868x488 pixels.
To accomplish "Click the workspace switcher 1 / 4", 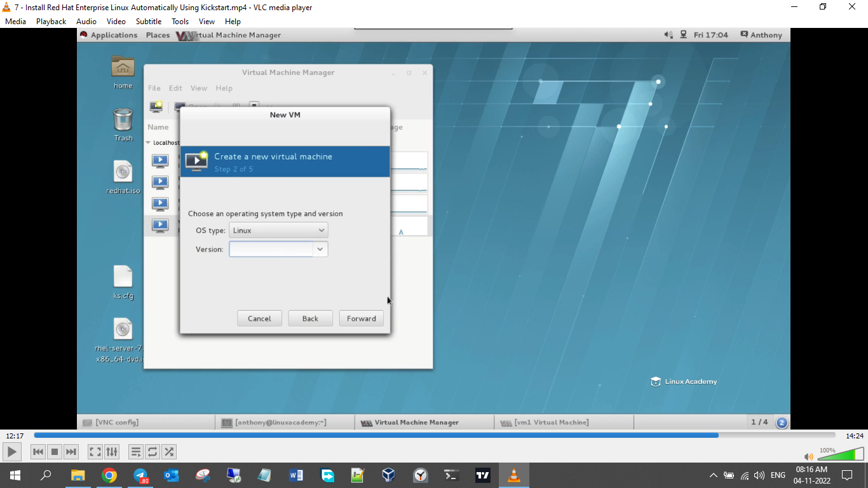I will point(759,422).
